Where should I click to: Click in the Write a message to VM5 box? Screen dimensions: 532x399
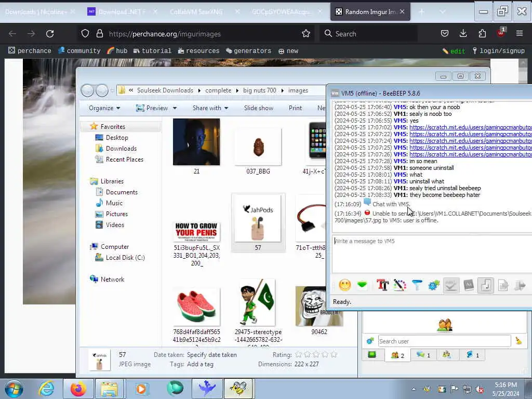point(432,253)
